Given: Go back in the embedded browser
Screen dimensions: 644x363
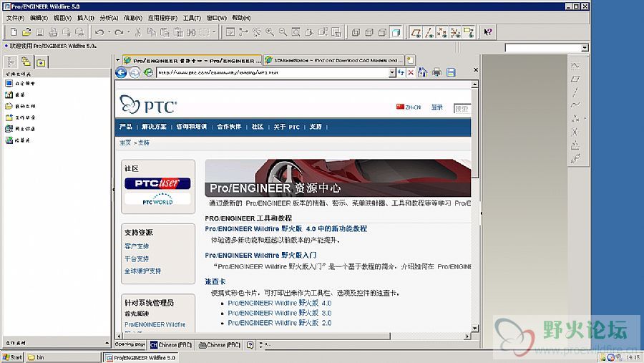Looking at the screenshot, I should (x=121, y=73).
